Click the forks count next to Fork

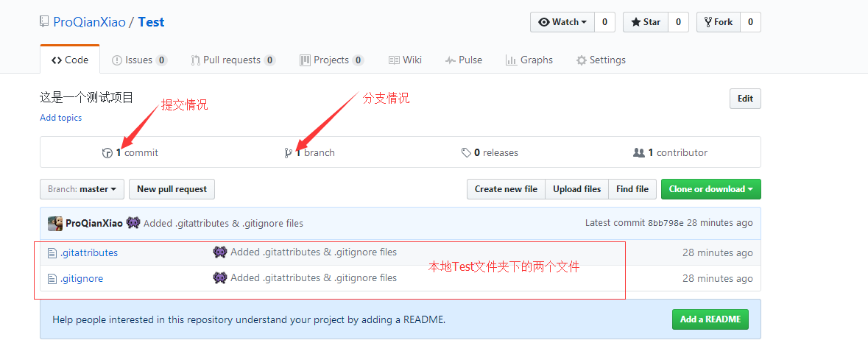[751, 22]
